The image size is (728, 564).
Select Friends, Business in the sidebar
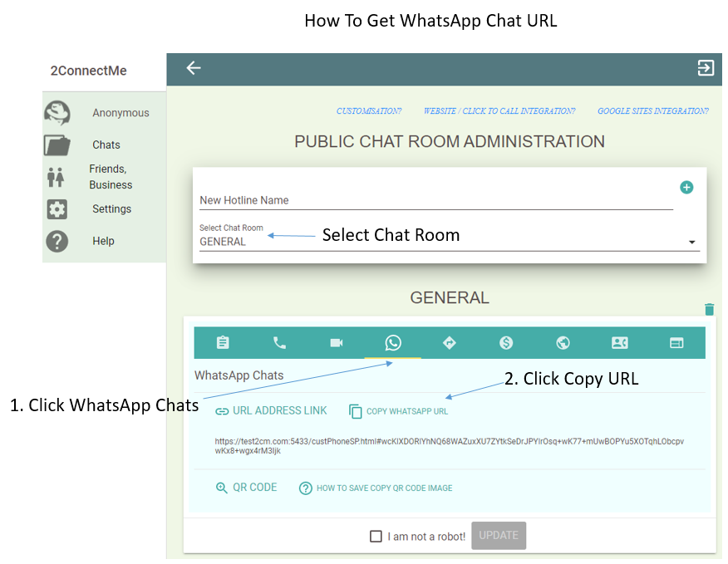pyautogui.click(x=111, y=177)
